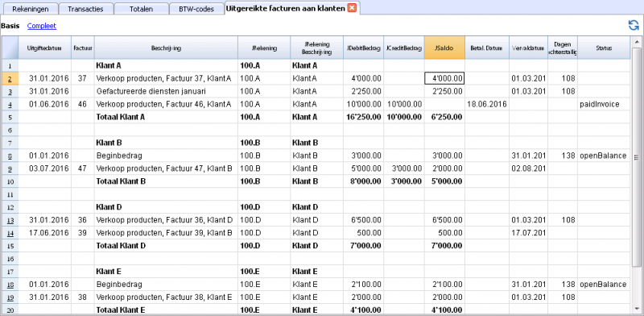The width and height of the screenshot is (644, 316).
Task: Click the 16'250.00 debit total
Action: (364, 117)
